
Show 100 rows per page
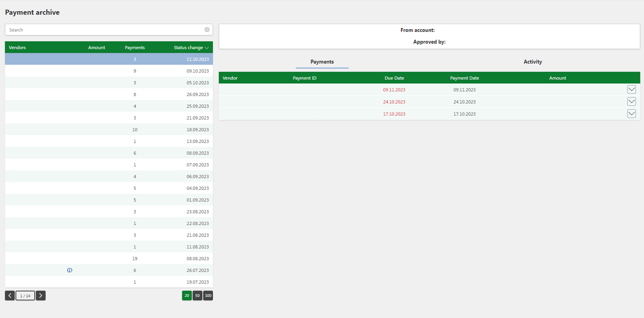[x=208, y=296]
